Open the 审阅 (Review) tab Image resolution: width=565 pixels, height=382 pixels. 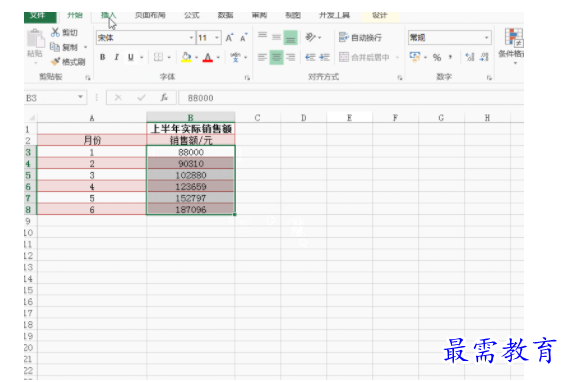[259, 15]
